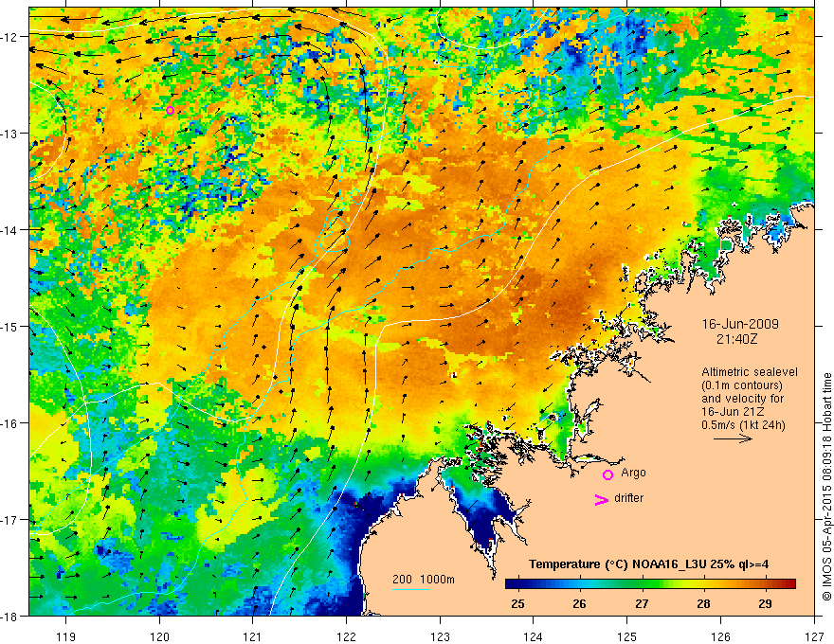Click longitude axis label 121
The image size is (834, 644).
pos(253,637)
